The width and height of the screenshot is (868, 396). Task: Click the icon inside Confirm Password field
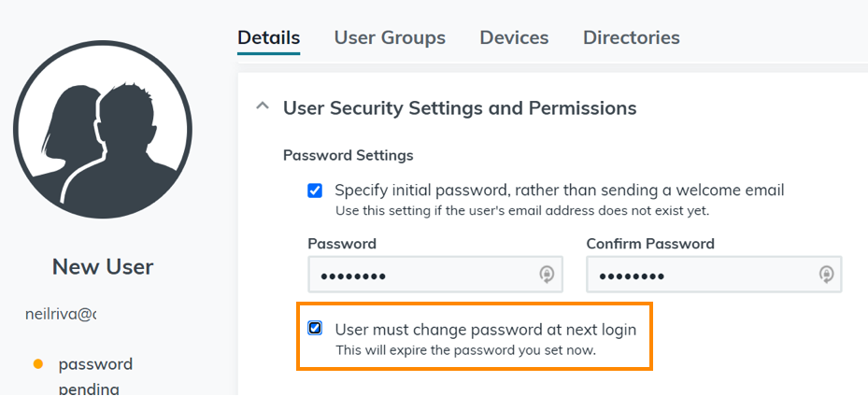point(826,275)
